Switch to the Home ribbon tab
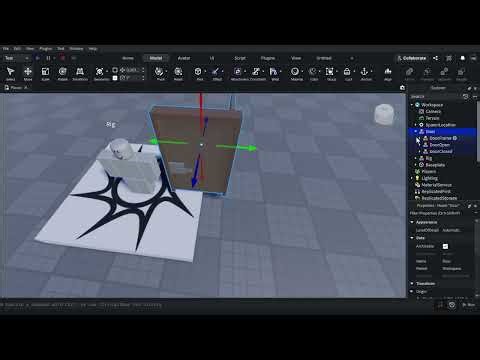Screen dimensions: 480x360 coord(128,58)
